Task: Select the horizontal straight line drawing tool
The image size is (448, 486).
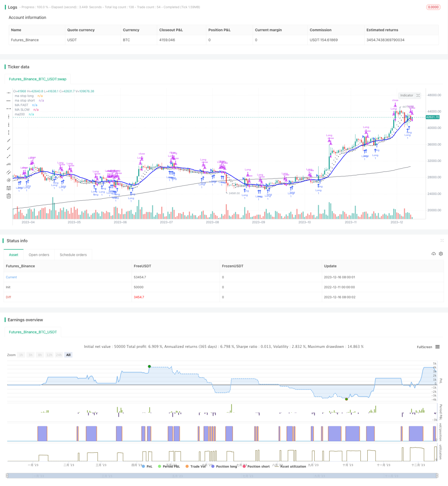Action: tap(9, 93)
